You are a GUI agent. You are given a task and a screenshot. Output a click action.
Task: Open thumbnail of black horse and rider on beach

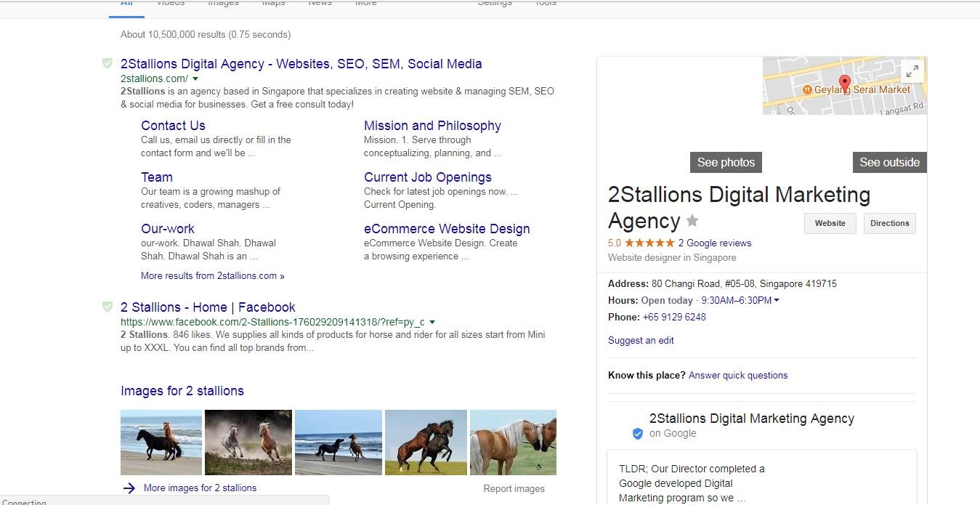[x=161, y=443]
